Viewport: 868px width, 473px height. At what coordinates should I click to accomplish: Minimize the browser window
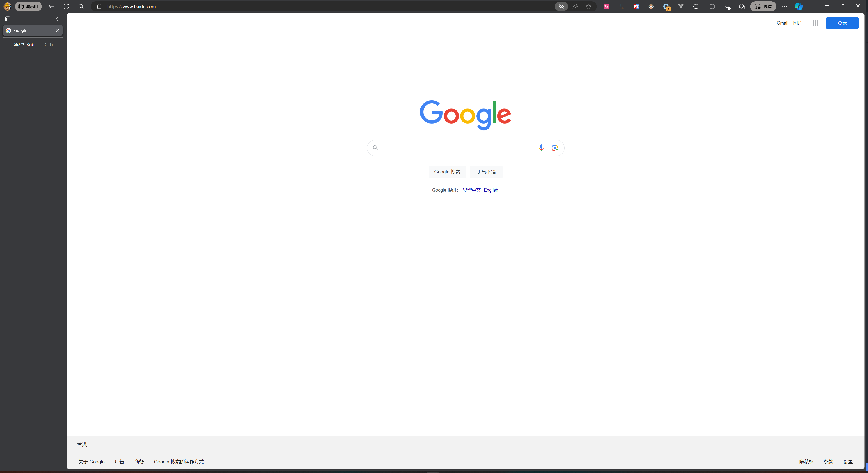coord(827,6)
